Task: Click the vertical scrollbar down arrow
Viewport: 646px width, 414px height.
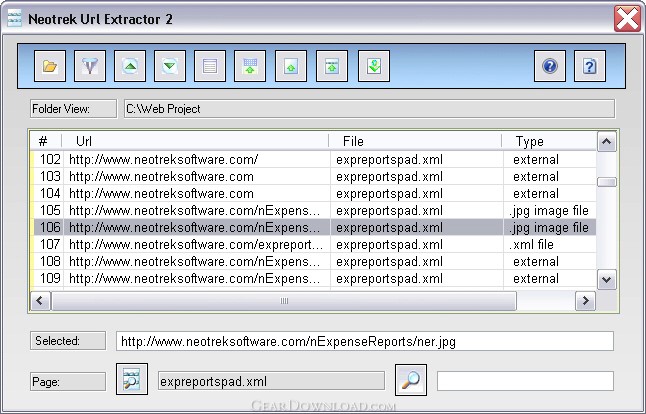Action: pos(606,280)
